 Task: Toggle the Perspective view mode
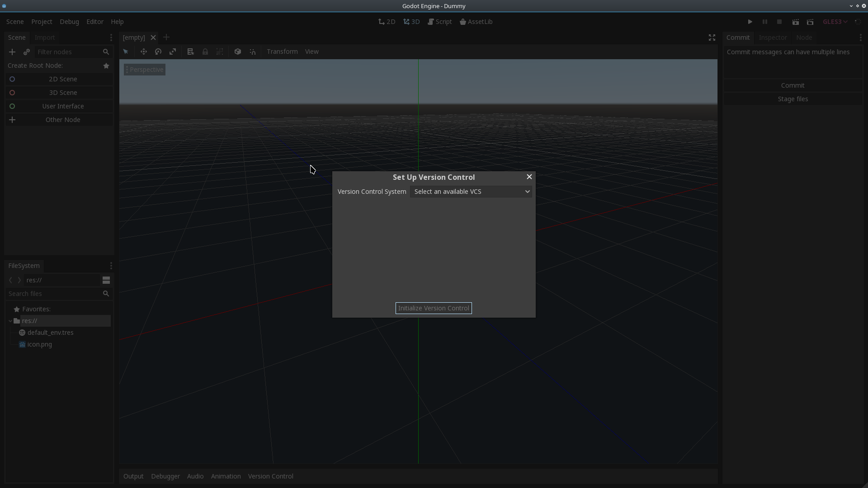tap(145, 69)
